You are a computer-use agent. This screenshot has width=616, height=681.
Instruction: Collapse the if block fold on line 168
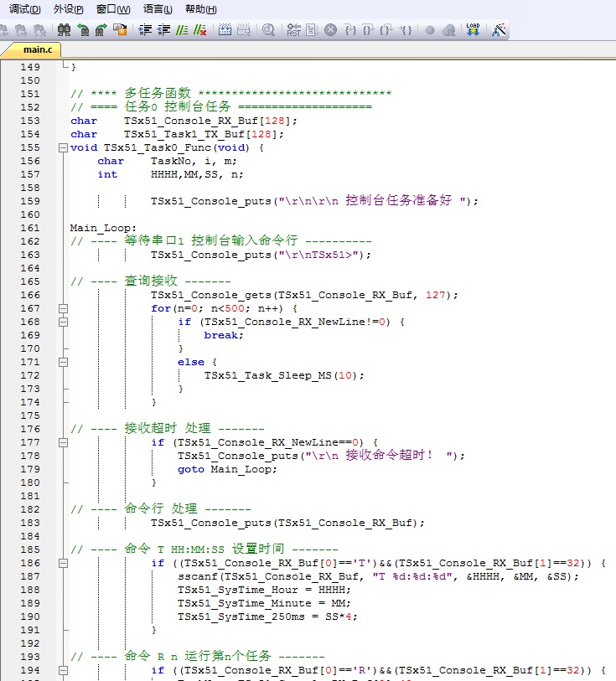click(63, 322)
